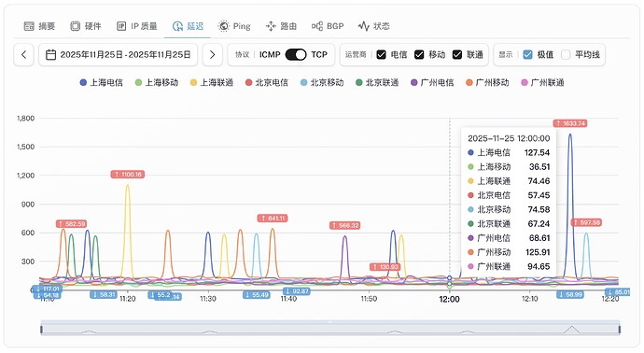Image resolution: width=644 pixels, height=353 pixels.
Task: Open the IP 质量 tab
Action: [137, 26]
